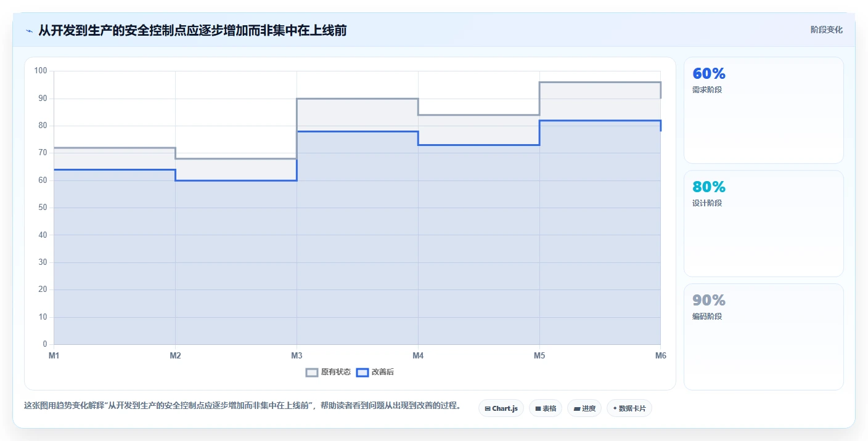Select the 数据卡片 tag
Screen dimensions: 868x441
click(x=629, y=408)
